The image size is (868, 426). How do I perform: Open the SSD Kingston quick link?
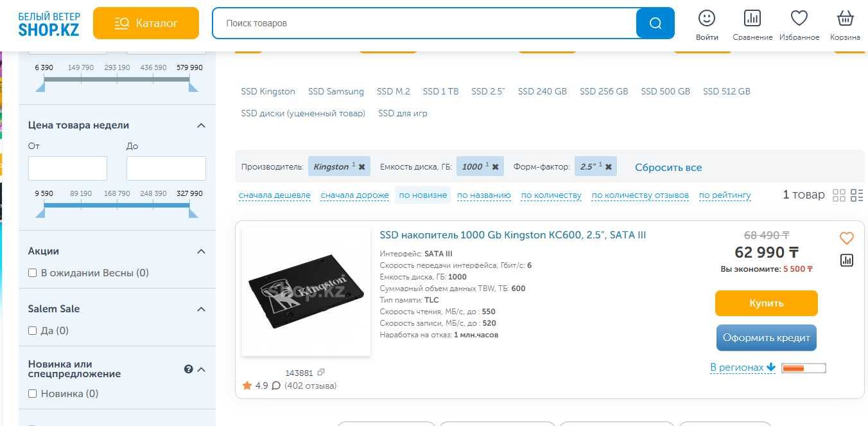coord(268,91)
